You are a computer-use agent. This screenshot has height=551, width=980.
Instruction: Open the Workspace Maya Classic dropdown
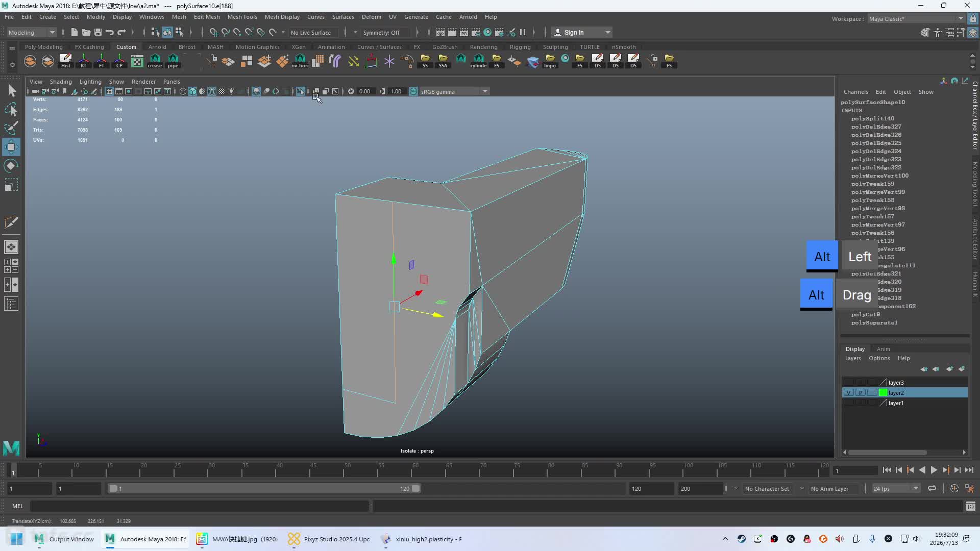click(916, 19)
